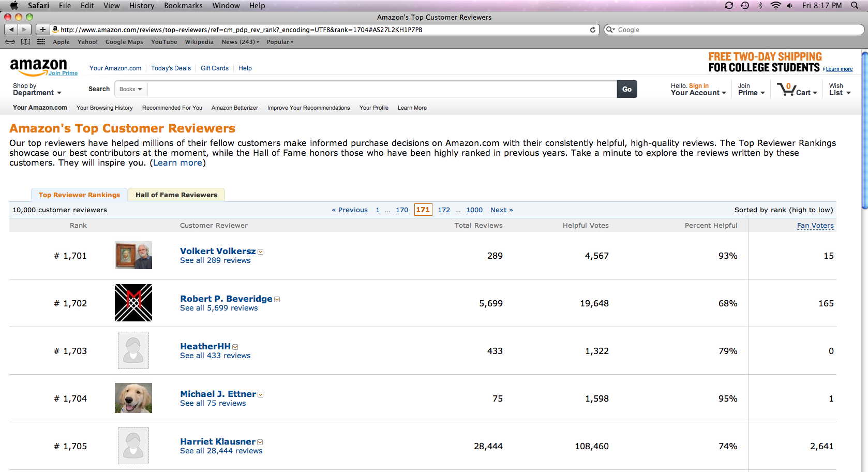The image size is (868, 472).
Task: Open the Safari menu
Action: click(x=38, y=5)
